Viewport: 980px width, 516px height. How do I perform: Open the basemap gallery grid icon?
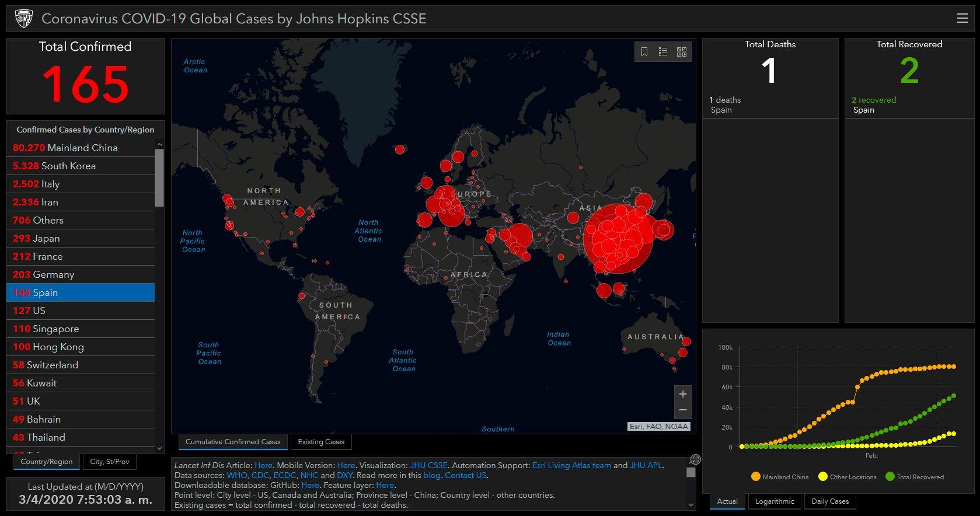(682, 52)
